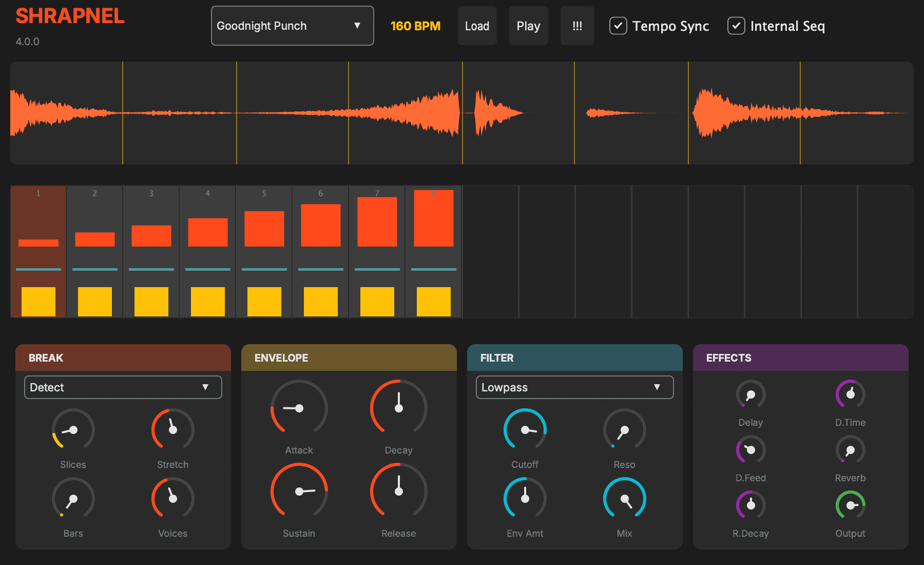Screen dimensions: 924x565
Task: Click the Reso knob
Action: 624,430
